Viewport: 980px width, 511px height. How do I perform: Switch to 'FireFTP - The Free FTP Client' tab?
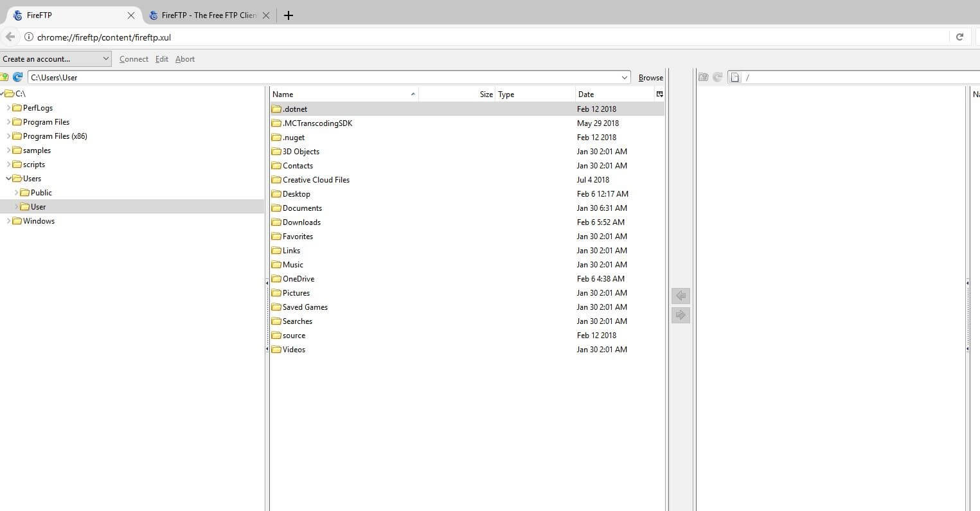[209, 15]
